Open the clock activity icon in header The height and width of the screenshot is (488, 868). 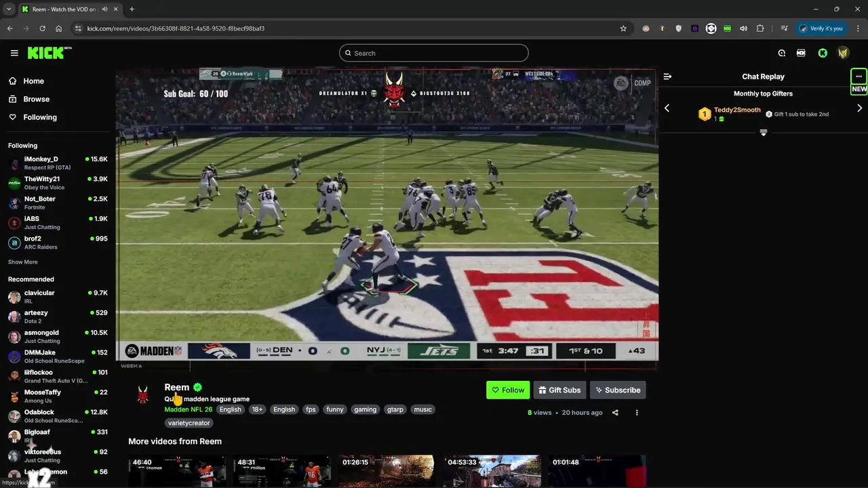tap(782, 53)
